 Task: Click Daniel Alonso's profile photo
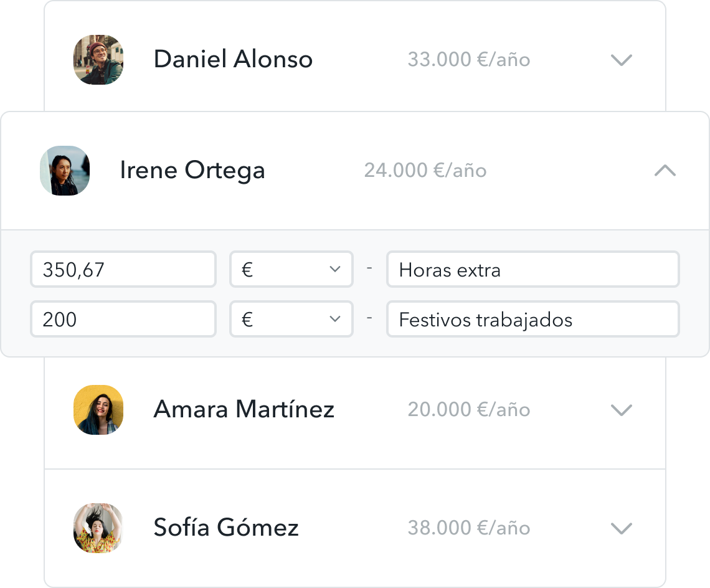tap(98, 60)
